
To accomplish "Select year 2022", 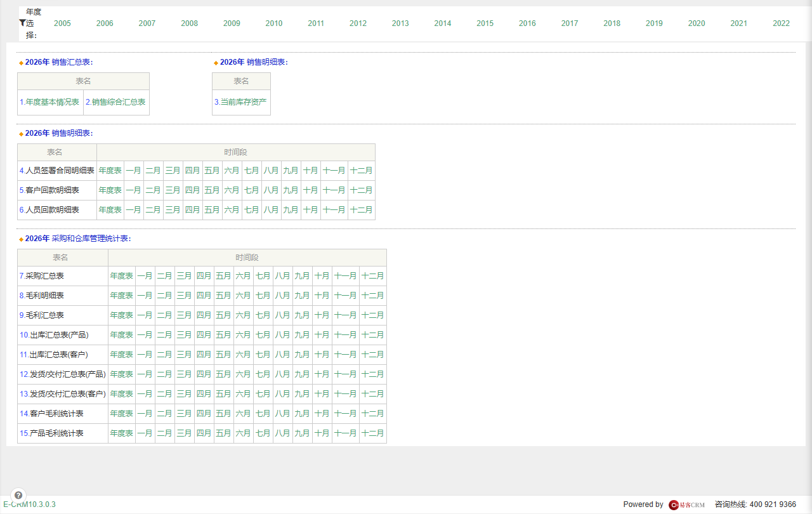I will pyautogui.click(x=782, y=23).
